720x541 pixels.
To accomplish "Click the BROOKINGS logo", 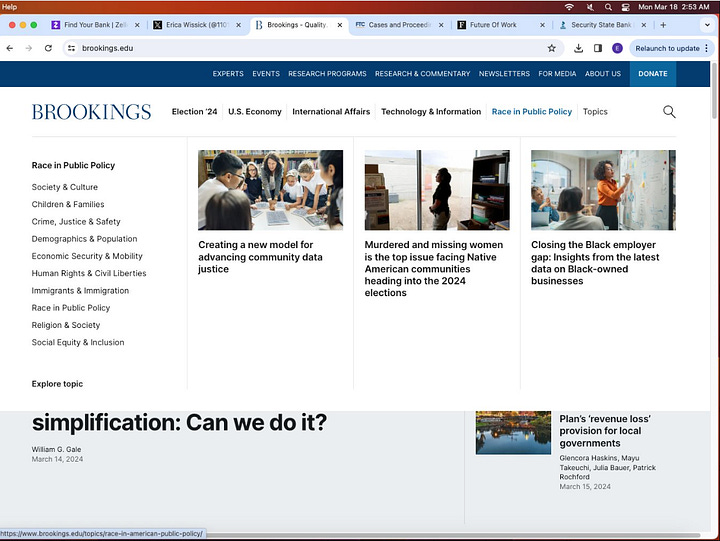I will point(91,112).
